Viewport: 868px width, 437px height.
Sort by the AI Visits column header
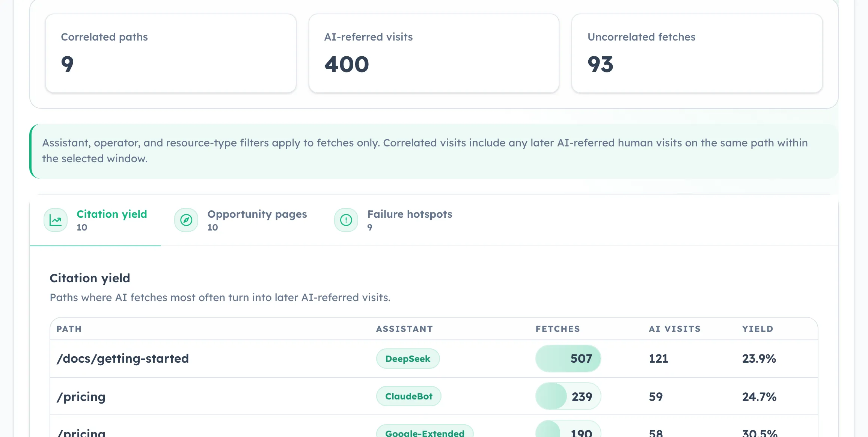[x=675, y=329]
